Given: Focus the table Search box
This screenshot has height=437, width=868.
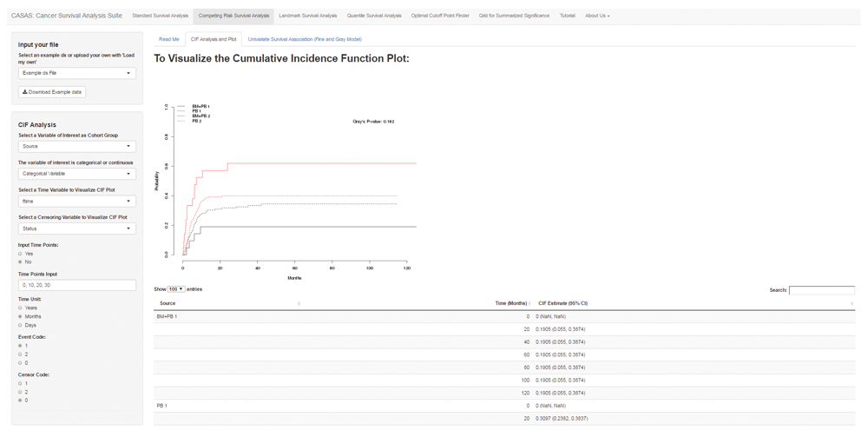Looking at the screenshot, I should [x=821, y=290].
